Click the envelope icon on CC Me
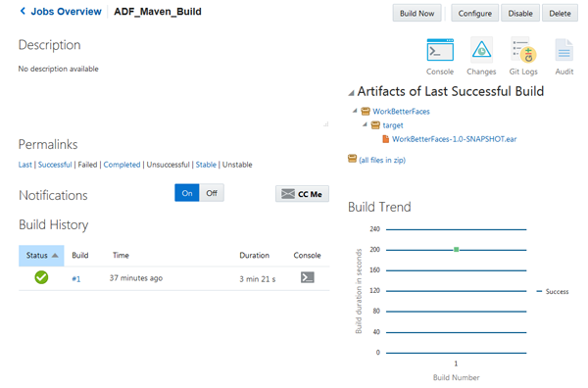 click(288, 194)
